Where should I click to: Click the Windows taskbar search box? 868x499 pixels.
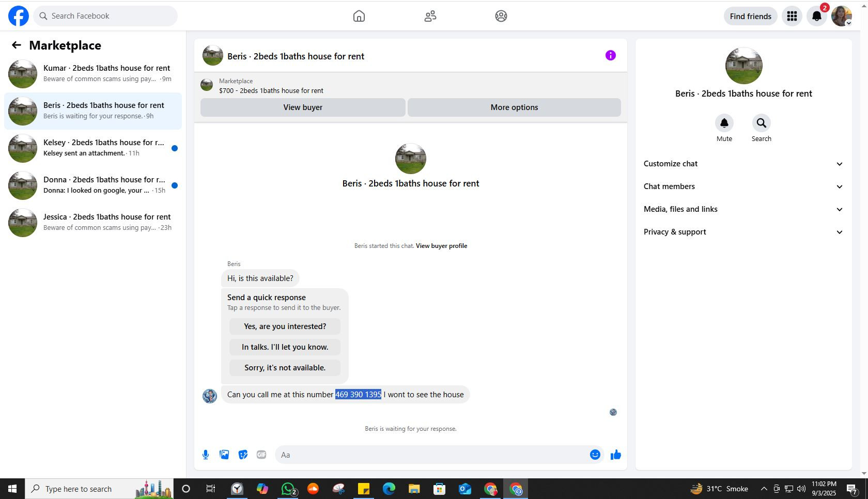click(100, 489)
